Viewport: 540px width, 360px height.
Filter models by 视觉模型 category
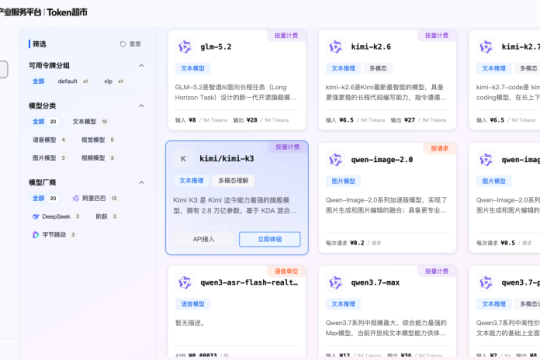point(97,140)
